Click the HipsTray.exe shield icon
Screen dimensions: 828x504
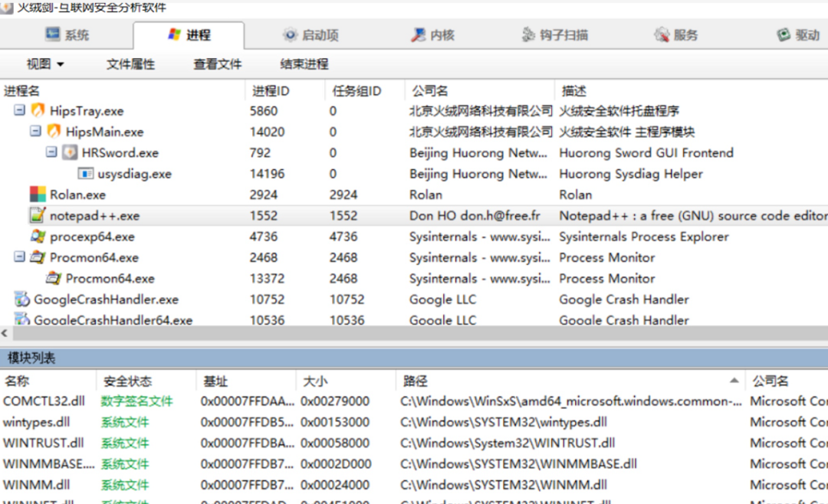click(38, 110)
